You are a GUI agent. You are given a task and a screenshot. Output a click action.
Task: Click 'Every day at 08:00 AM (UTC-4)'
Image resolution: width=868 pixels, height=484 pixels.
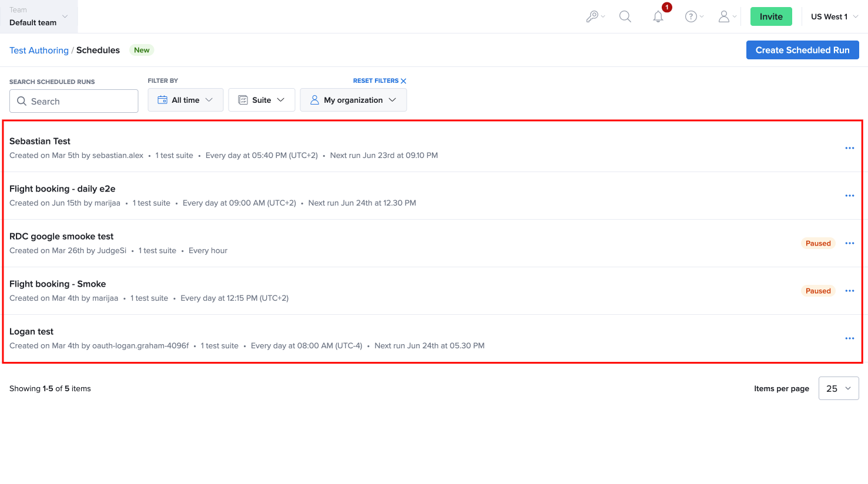307,346
